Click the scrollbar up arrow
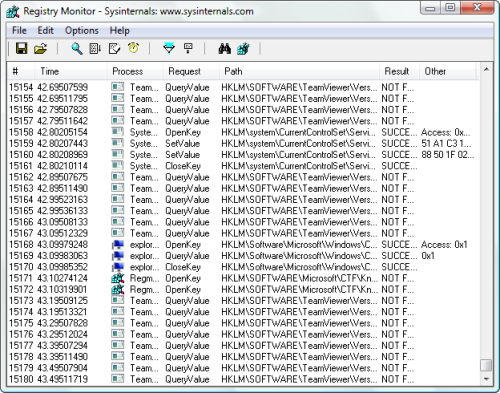This screenshot has height=393, width=500. [486, 69]
